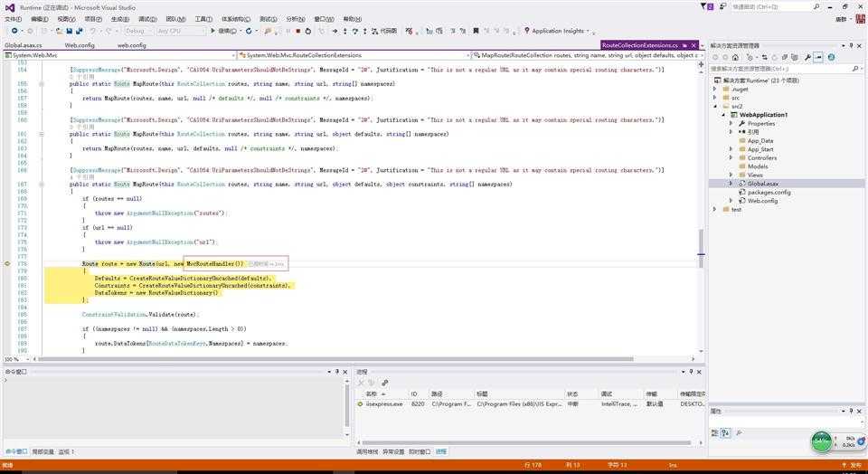This screenshot has height=474, width=868.
Task: Open the Any CPU platform dropdown
Action: (x=181, y=31)
